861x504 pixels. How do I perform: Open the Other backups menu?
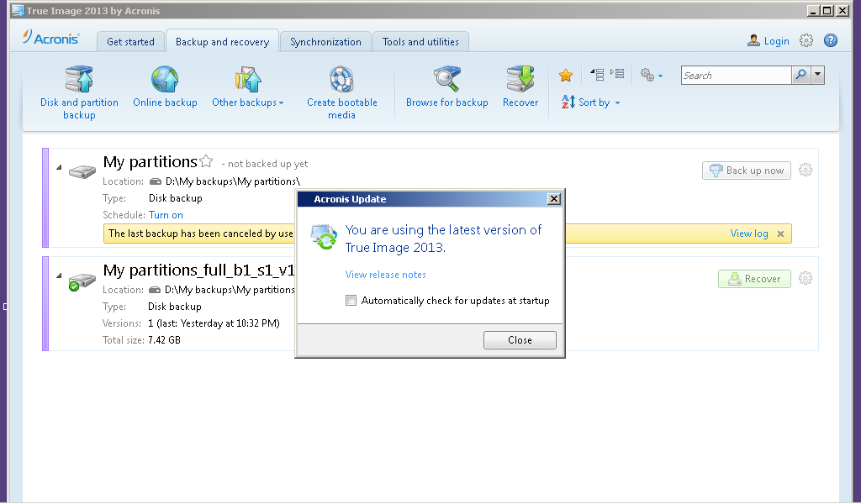(x=248, y=87)
